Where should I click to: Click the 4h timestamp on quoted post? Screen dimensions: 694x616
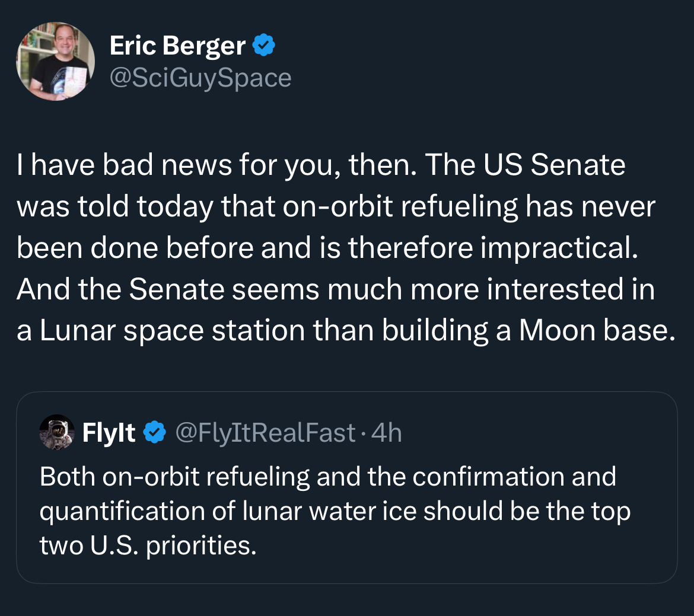[386, 433]
